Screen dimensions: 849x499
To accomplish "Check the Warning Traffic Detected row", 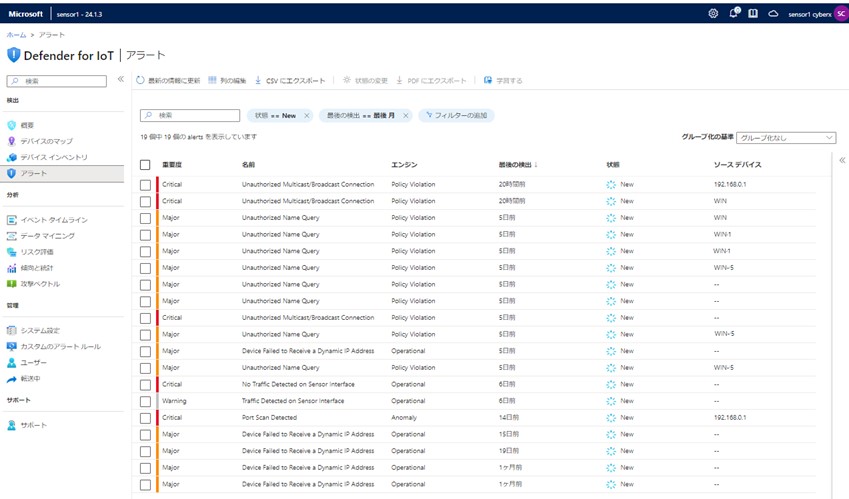I will click(x=145, y=401).
